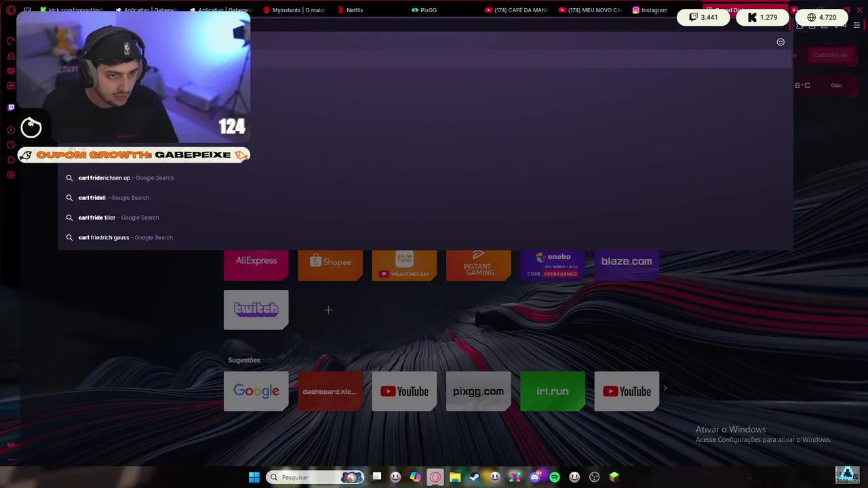Open GX Control speedometer in sidebar
868x488 pixels.
pos(11,41)
